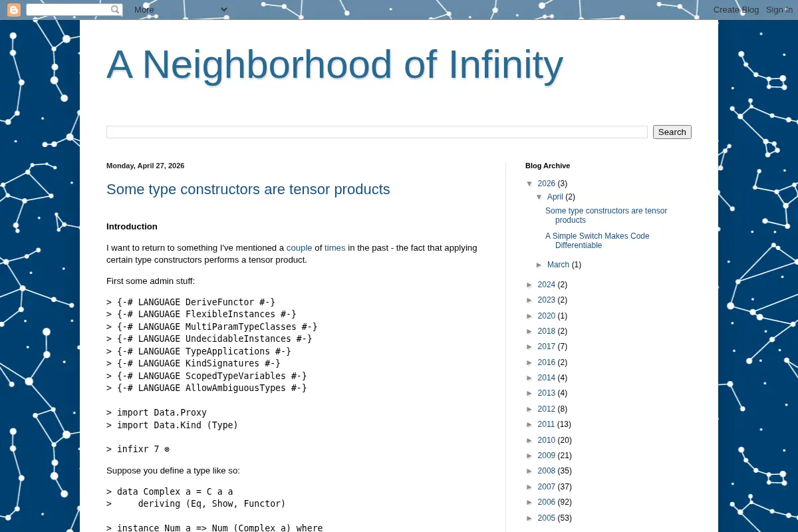
Task: Expand the March archive month
Action: [540, 265]
